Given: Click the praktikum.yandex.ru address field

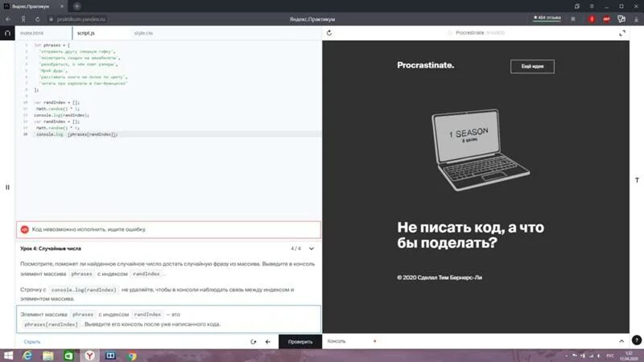Looking at the screenshot, I should (x=81, y=19).
